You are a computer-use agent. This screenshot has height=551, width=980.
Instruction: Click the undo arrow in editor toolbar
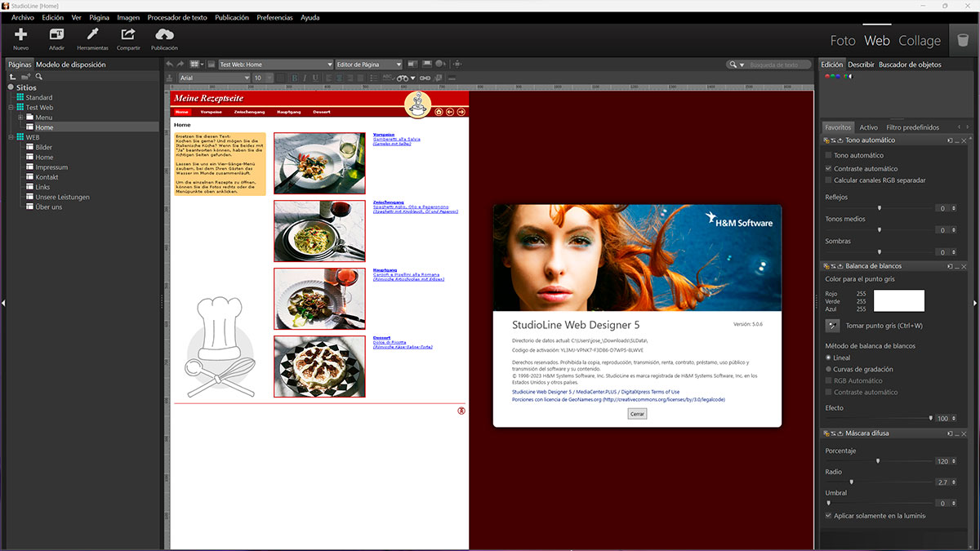tap(170, 64)
